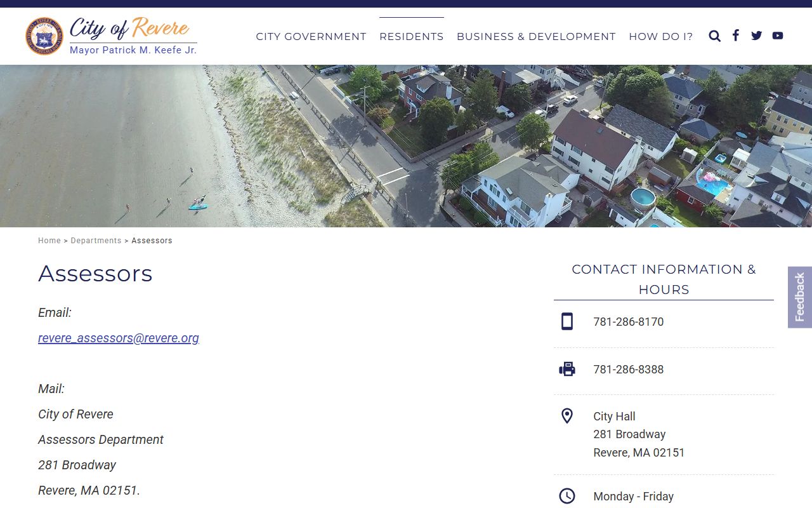Image resolution: width=812 pixels, height=508 pixels.
Task: Open the YouTube channel icon
Action: point(777,36)
